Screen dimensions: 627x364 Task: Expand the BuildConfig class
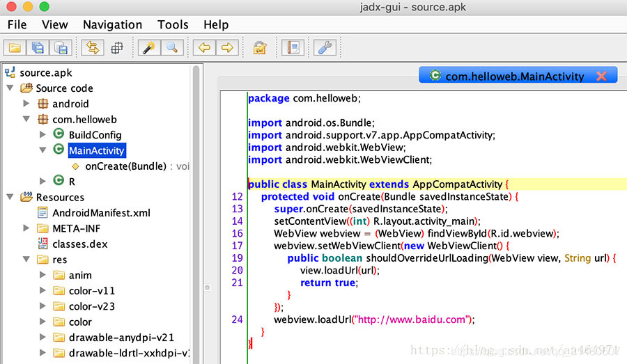click(x=42, y=134)
